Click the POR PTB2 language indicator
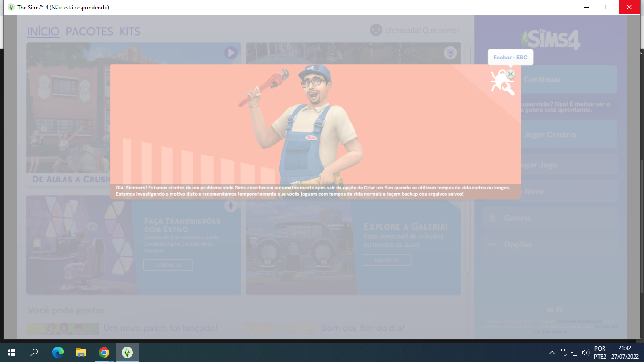Viewport: 644px width, 362px height. [600, 353]
